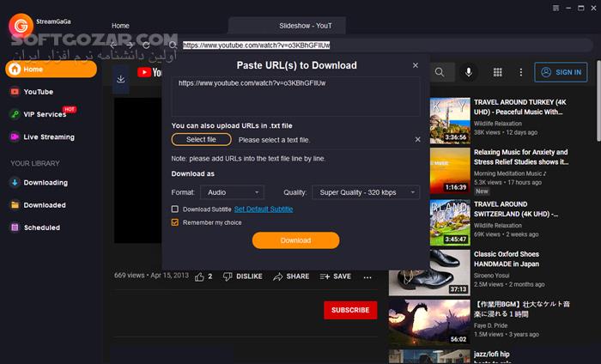The height and width of the screenshot is (364, 601).
Task: Uncheck Remember my choice
Action: point(175,222)
